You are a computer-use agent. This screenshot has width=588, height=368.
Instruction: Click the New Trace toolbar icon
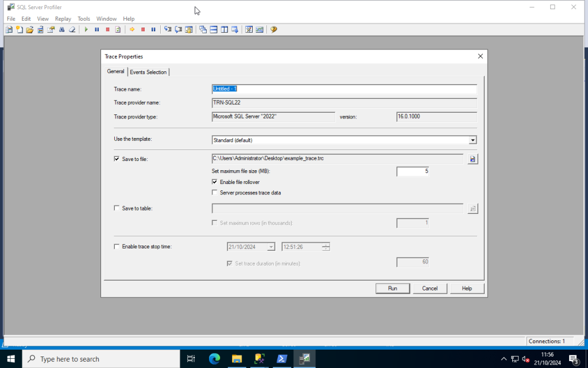[x=9, y=30]
